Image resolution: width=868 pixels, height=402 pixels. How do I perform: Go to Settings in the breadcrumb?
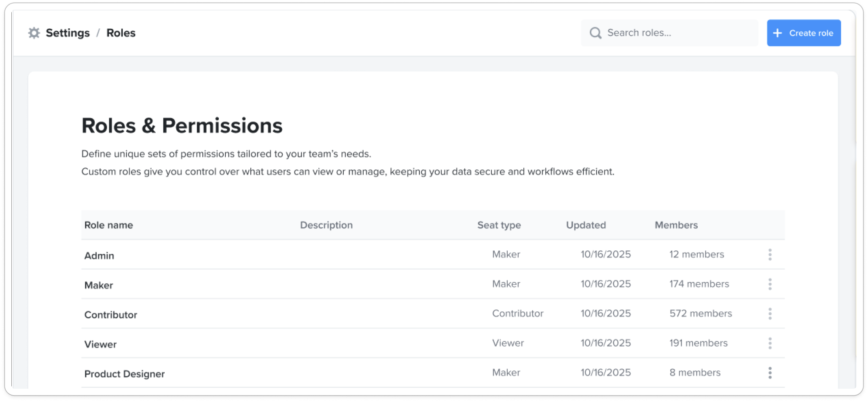68,33
